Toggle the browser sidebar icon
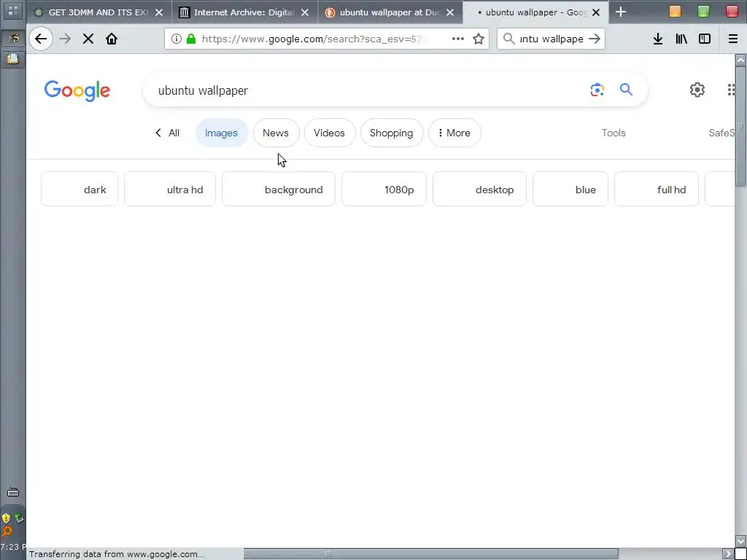The width and height of the screenshot is (747, 560). 705,39
